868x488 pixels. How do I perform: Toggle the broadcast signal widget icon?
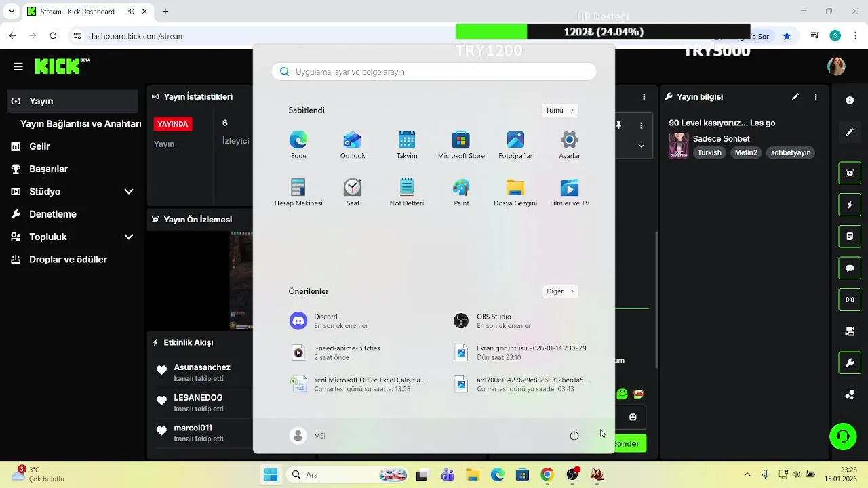(x=850, y=300)
